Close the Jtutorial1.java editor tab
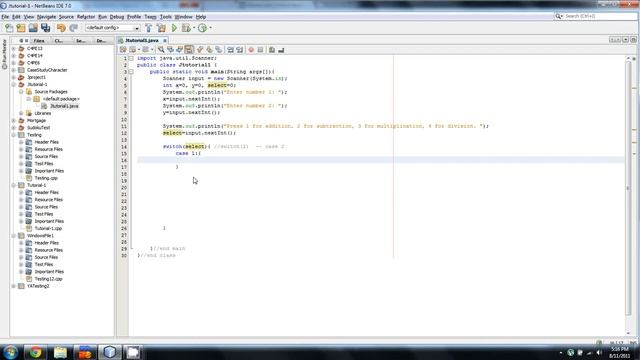The width and height of the screenshot is (640, 360). 165,40
